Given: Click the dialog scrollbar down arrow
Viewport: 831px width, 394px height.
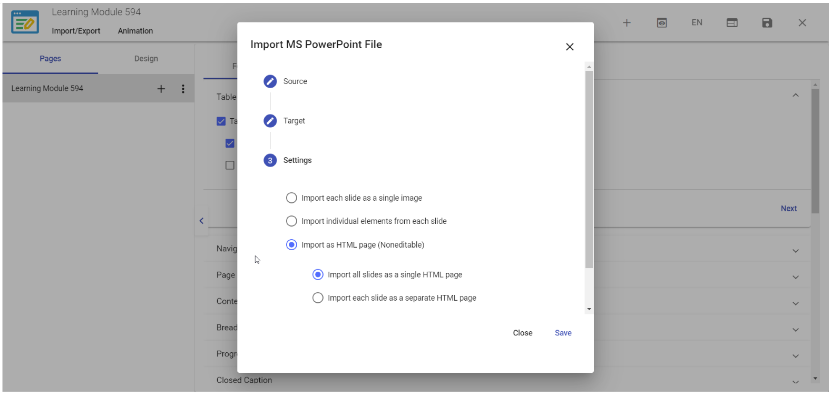Looking at the screenshot, I should (589, 309).
